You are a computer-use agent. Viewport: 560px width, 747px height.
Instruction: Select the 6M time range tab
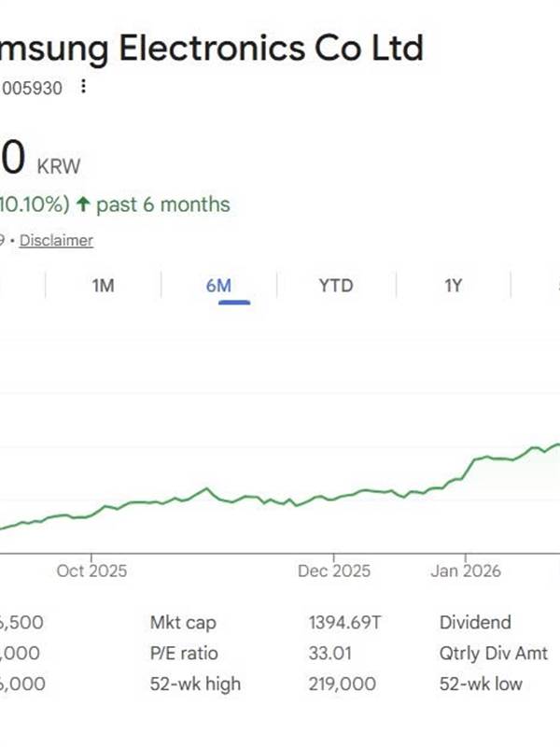(218, 286)
